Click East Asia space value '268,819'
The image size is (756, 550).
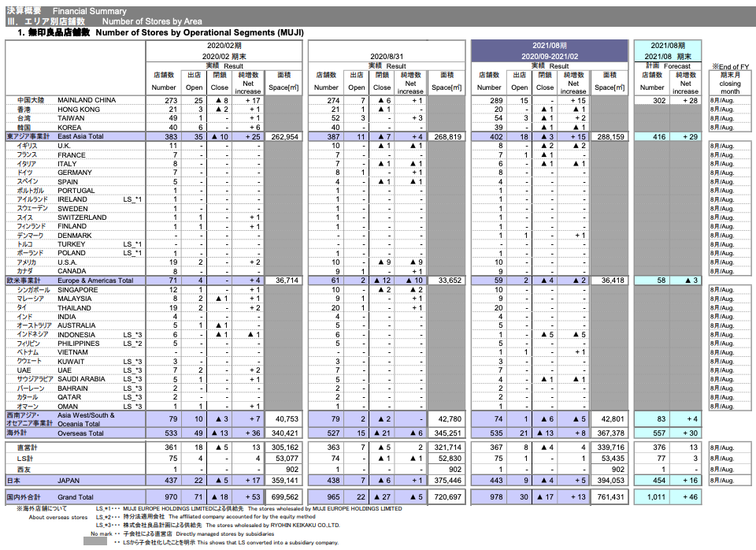[447, 136]
